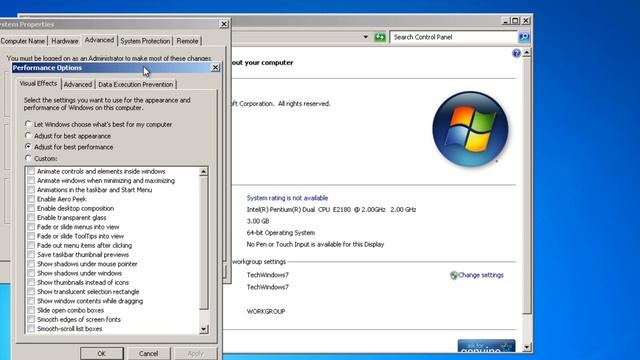Viewport: 640px width, 360px height.
Task: Select Adjust for best performance option
Action: pyautogui.click(x=28, y=146)
